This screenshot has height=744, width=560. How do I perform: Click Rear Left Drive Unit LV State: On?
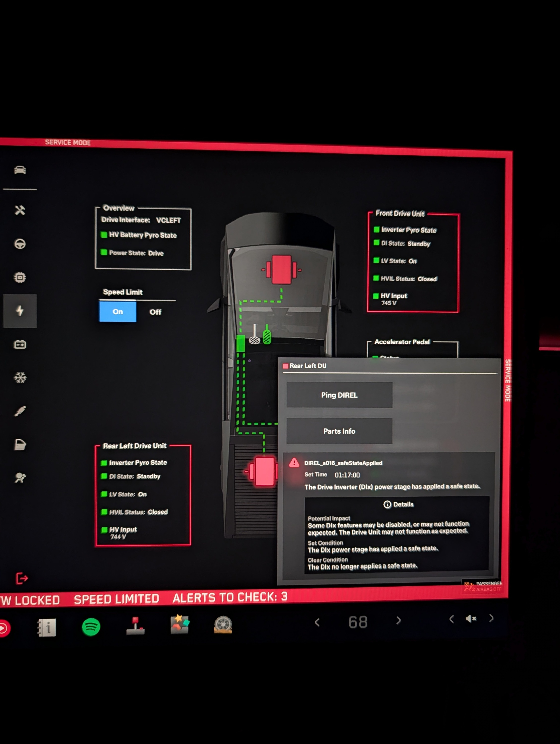coord(124,494)
